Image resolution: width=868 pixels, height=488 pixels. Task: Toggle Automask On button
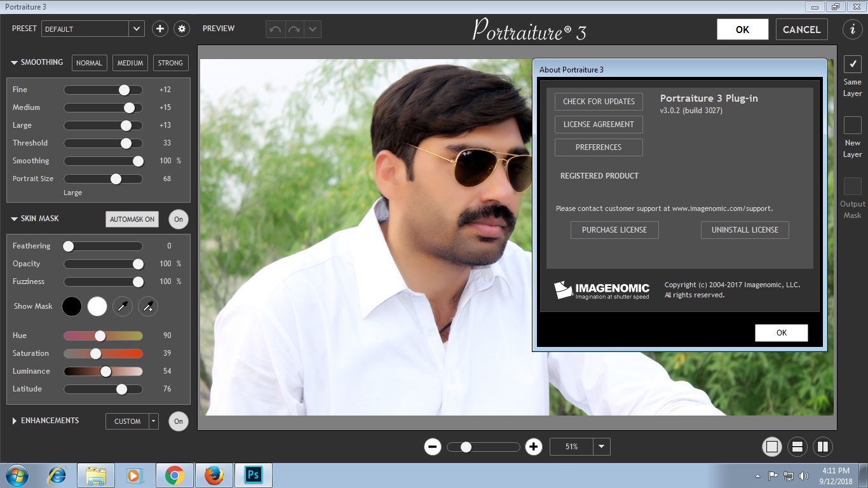pyautogui.click(x=132, y=219)
